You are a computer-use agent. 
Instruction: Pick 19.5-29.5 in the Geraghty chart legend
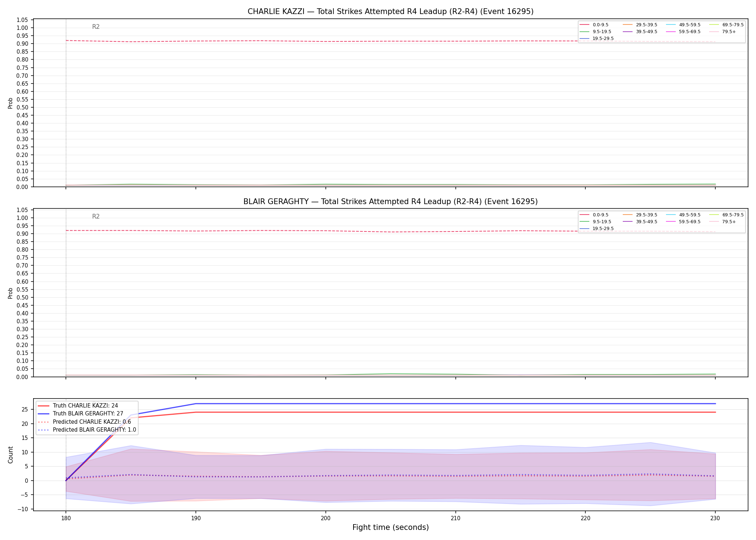tap(603, 229)
